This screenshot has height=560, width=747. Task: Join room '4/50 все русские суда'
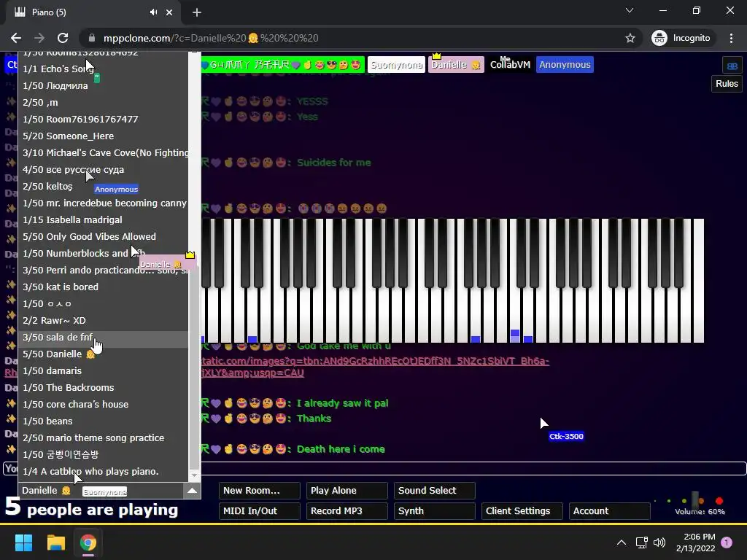point(104,169)
